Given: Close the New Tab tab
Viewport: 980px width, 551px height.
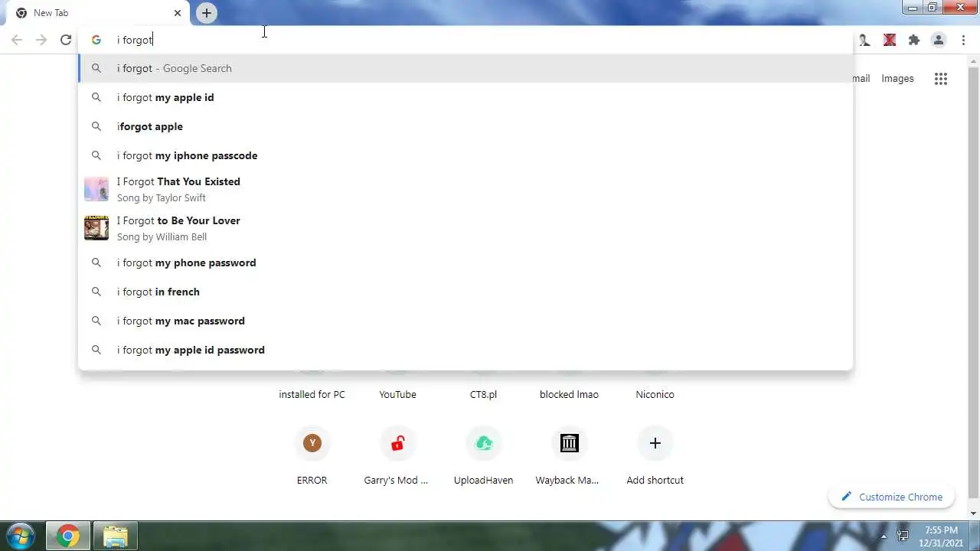Looking at the screenshot, I should [178, 13].
